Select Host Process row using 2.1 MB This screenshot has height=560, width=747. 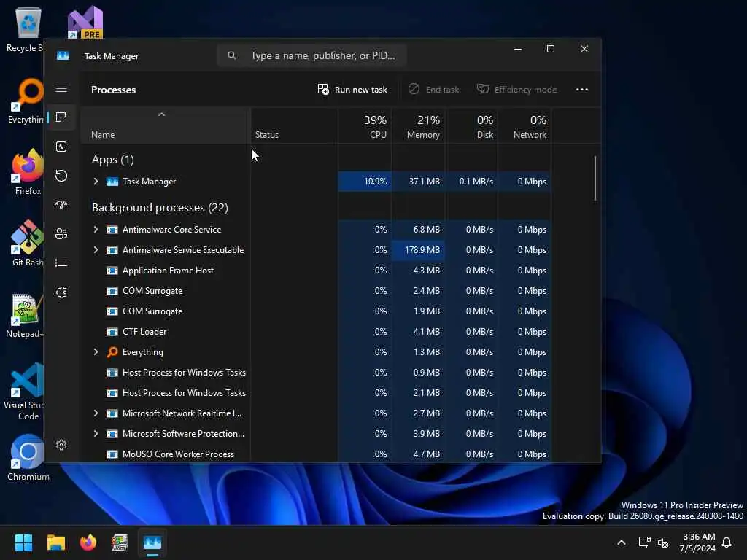coord(317,393)
